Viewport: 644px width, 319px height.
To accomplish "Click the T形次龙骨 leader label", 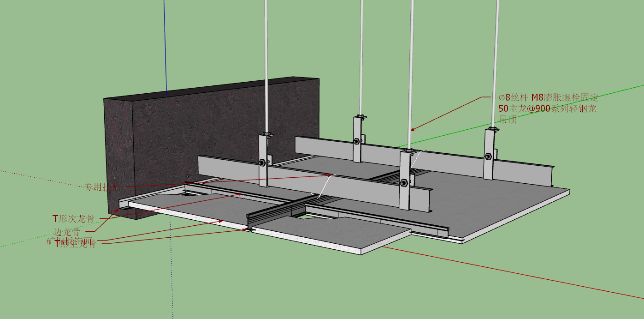I will (x=74, y=218).
